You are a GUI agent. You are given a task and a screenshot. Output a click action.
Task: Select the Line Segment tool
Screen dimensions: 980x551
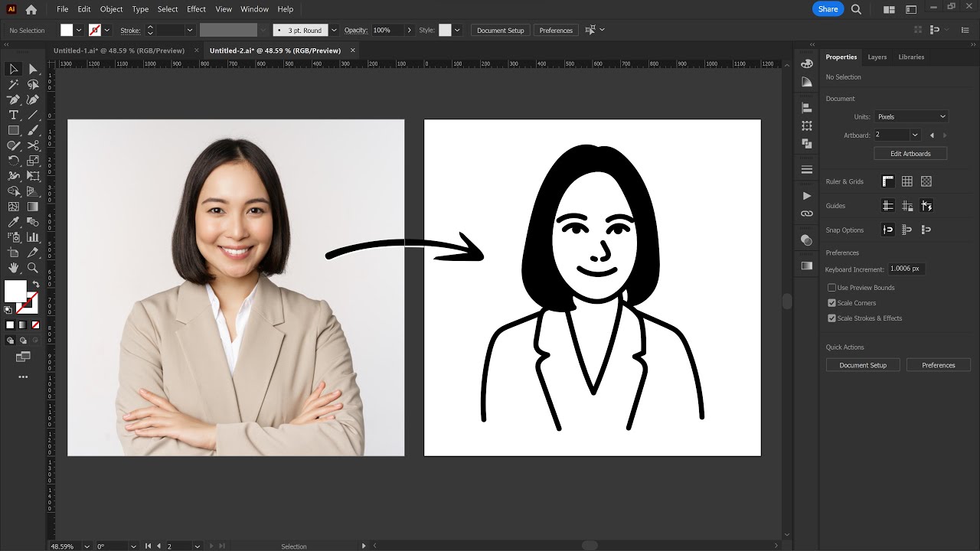(x=33, y=115)
